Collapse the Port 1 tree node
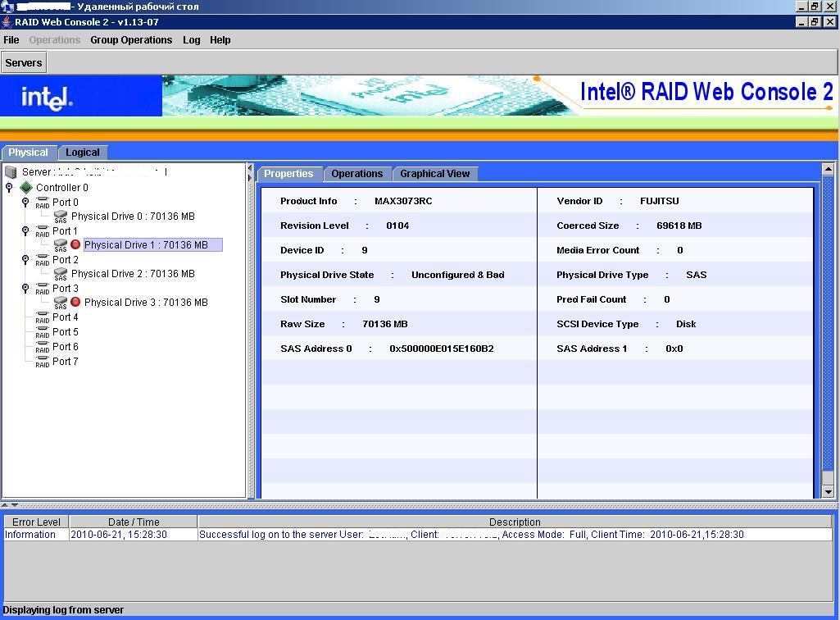The image size is (840, 620). click(x=25, y=231)
